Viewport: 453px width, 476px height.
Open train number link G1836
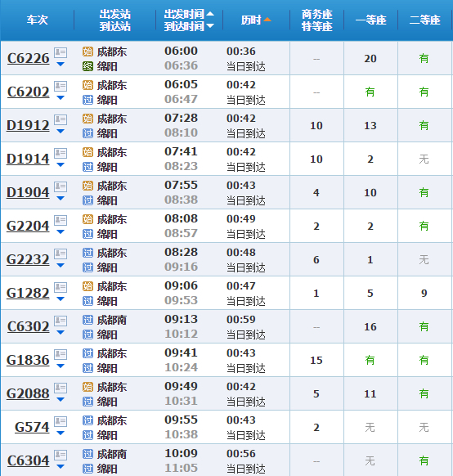(x=28, y=360)
